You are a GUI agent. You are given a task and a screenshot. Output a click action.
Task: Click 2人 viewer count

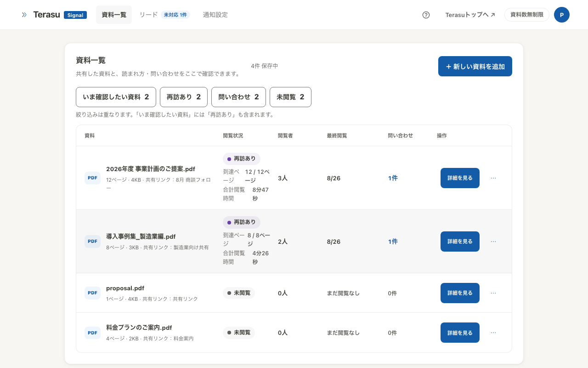[x=283, y=241]
